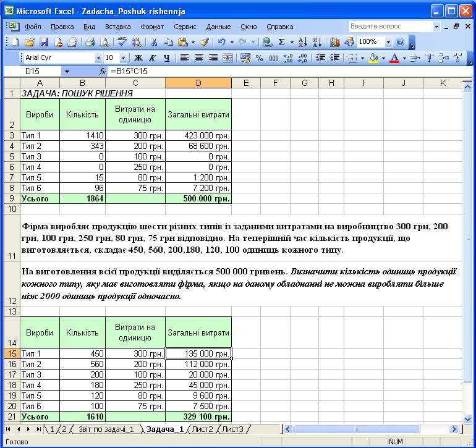Screen dimensions: 476x448
Task: Click the red Font Color A swatch
Action: click(x=394, y=57)
